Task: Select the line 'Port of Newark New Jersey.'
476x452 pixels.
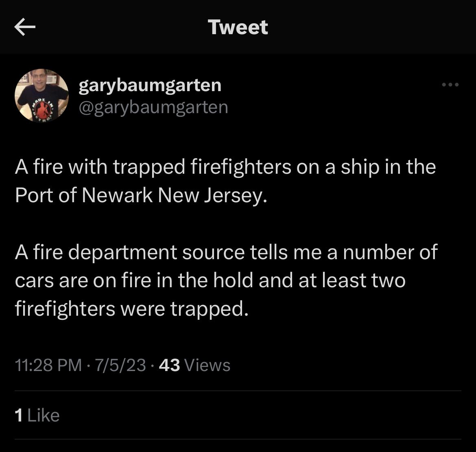Action: (142, 195)
